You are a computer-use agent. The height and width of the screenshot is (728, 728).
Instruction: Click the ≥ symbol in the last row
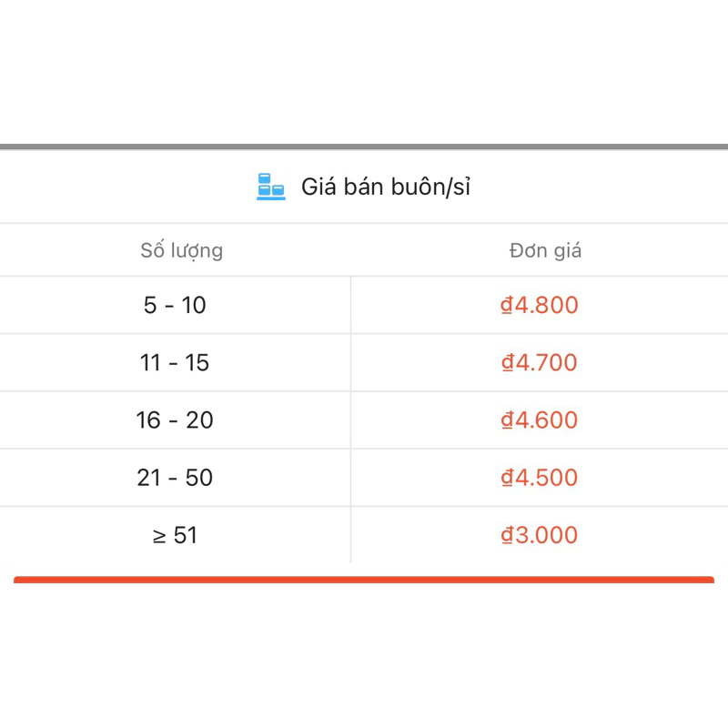pos(159,536)
